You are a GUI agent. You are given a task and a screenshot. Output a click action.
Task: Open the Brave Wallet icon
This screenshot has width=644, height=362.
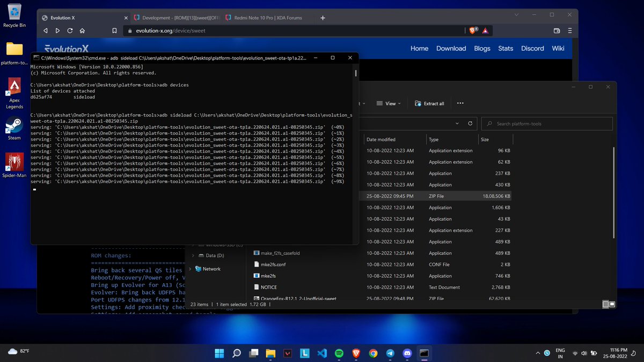pyautogui.click(x=557, y=31)
